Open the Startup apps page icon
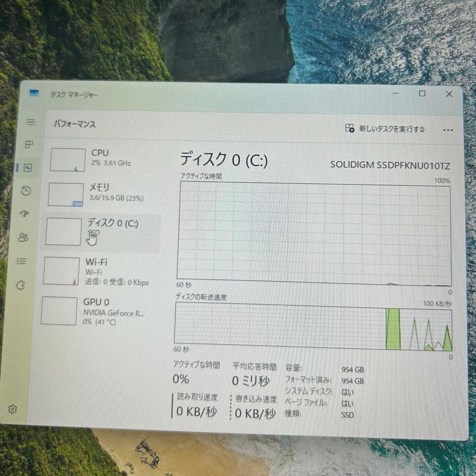 point(26,214)
